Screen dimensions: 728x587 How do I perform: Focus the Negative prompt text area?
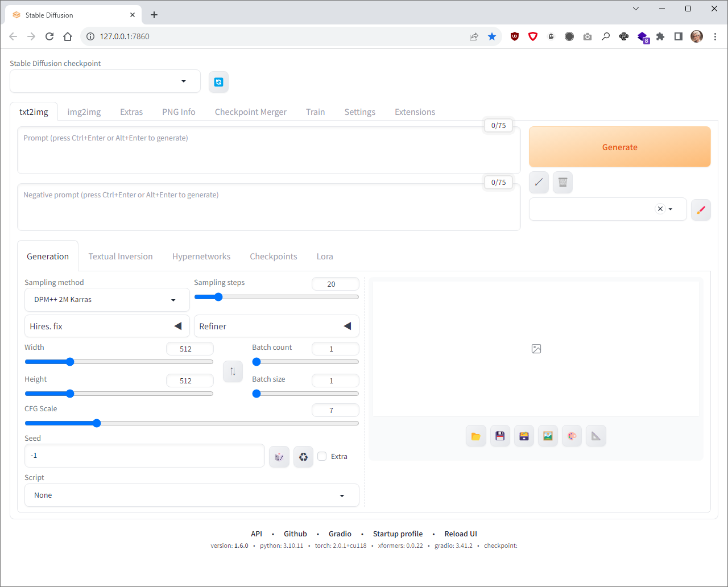[269, 207]
